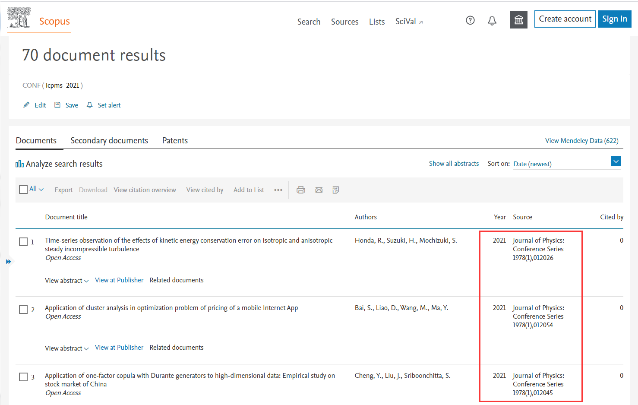Click the institution building icon
Screen dimensions: 638x405
(517, 20)
